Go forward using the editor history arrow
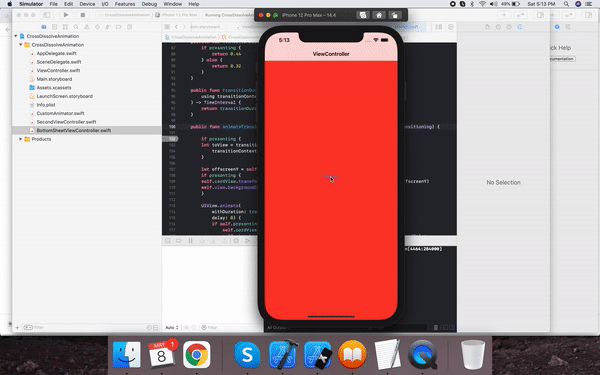This screenshot has width=600, height=375. (184, 27)
